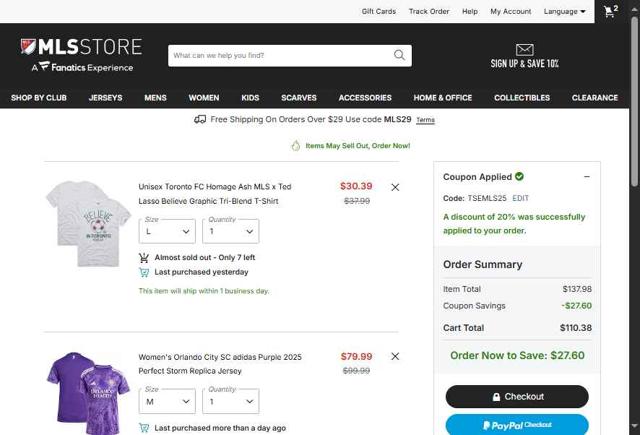Open the Home & Office menu
Image resolution: width=640 pixels, height=435 pixels.
442,98
